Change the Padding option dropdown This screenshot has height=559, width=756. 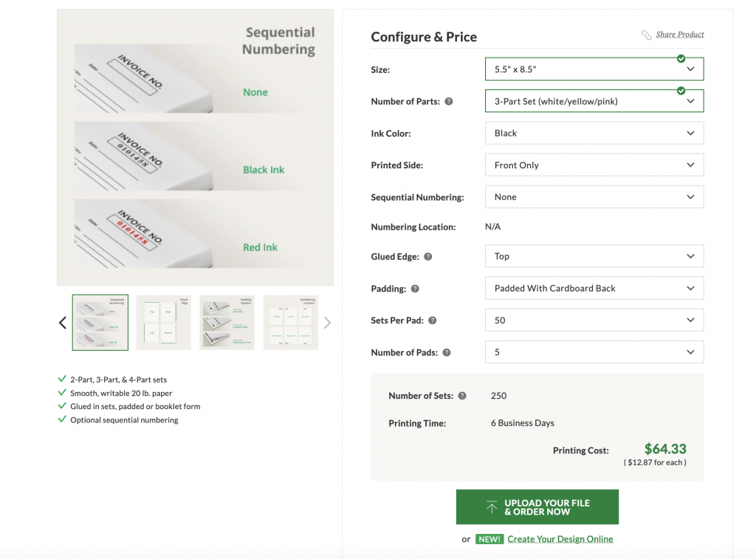point(594,289)
